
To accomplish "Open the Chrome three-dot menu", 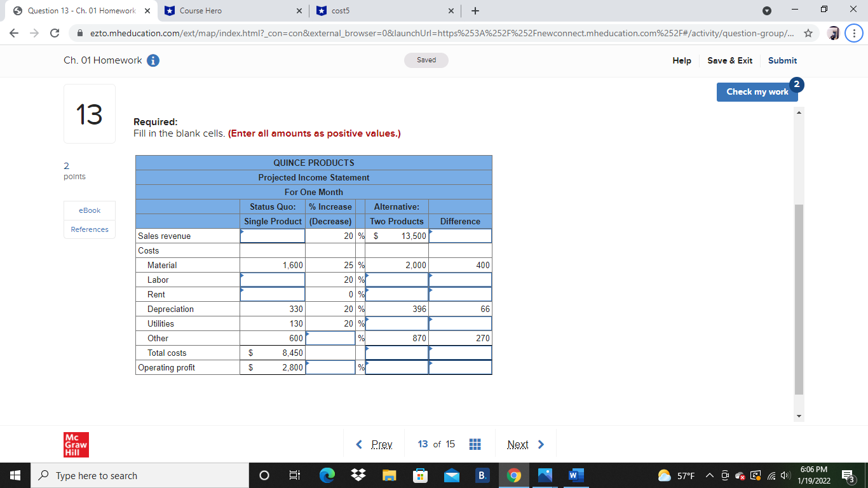I will click(854, 32).
